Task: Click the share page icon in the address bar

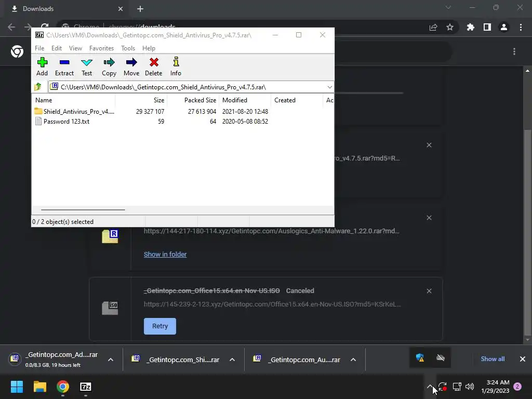Action: click(x=433, y=28)
